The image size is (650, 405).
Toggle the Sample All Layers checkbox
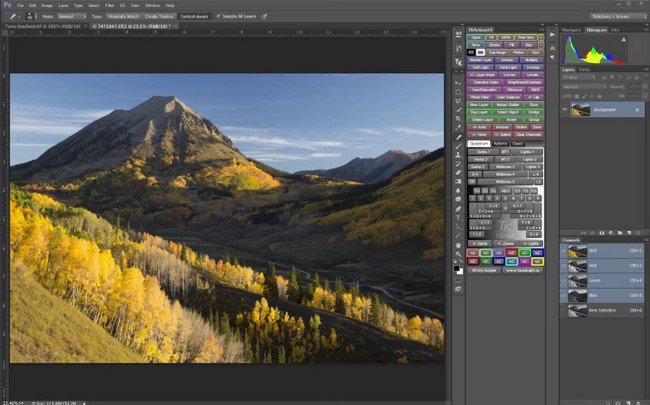(218, 17)
